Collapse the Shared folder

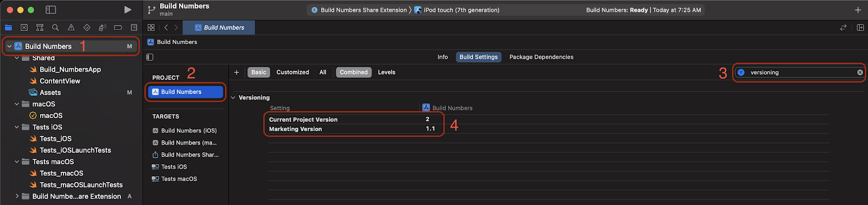coord(17,58)
